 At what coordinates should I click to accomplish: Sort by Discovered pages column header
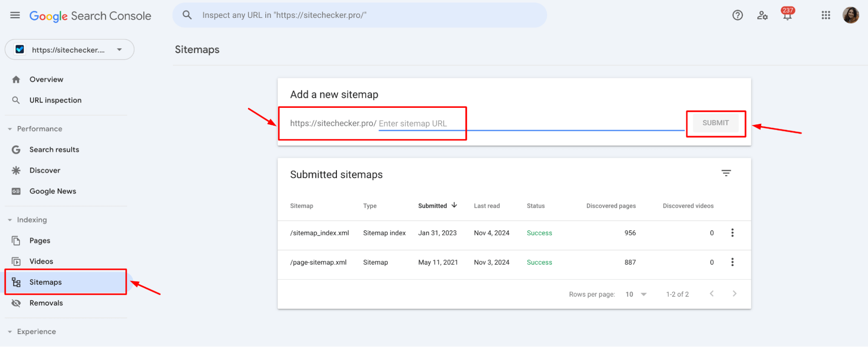(611, 206)
